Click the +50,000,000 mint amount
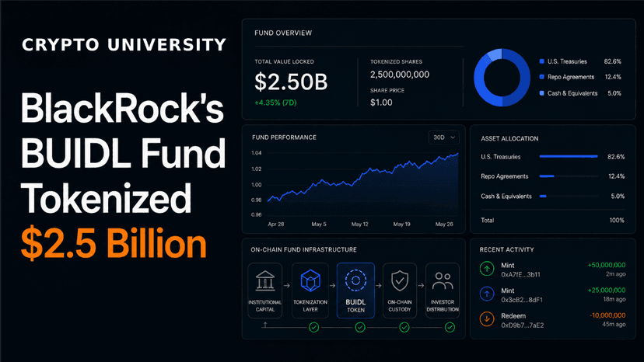Screen dimensions: 644x362 [x=606, y=265]
